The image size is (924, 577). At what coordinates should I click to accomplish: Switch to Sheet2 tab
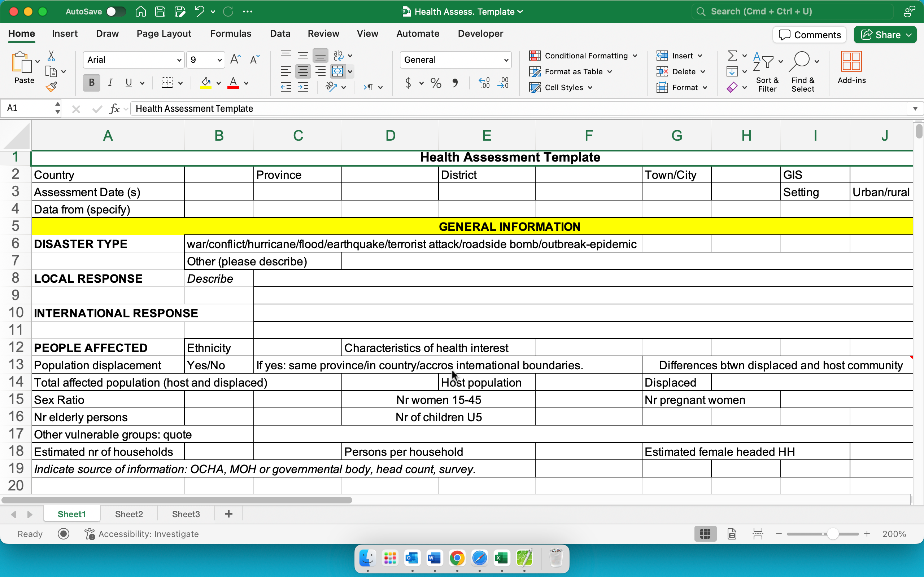click(x=128, y=514)
